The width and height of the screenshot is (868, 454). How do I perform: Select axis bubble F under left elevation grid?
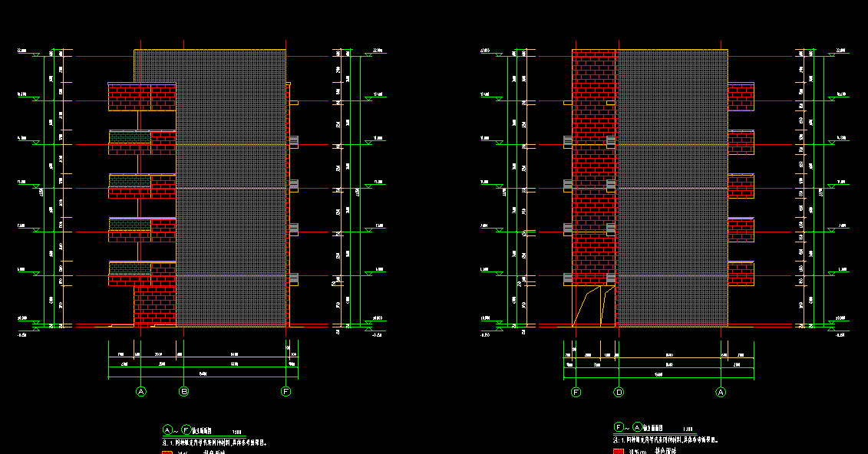point(286,392)
